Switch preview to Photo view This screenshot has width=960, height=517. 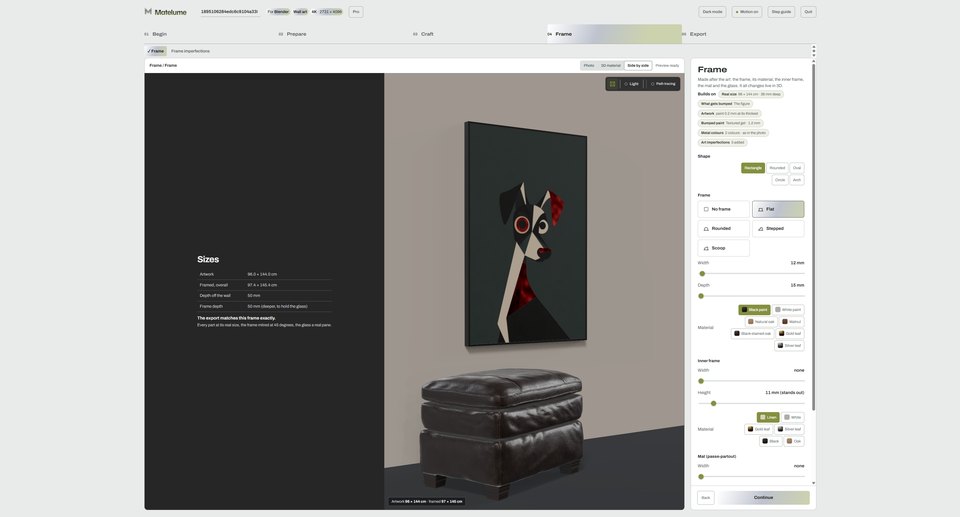(589, 66)
